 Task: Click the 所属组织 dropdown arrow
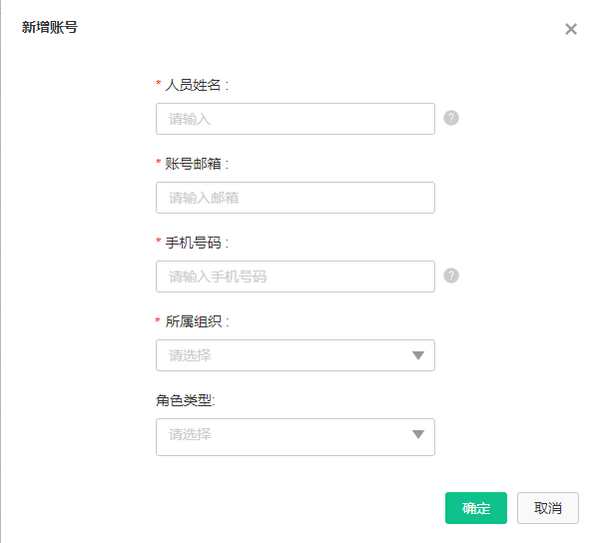click(418, 355)
